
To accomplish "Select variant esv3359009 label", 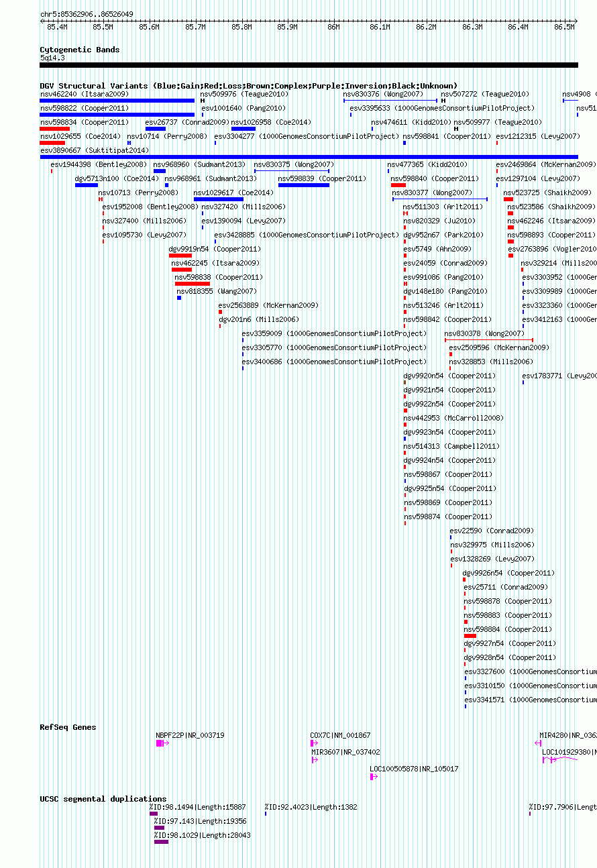I will [x=334, y=333].
